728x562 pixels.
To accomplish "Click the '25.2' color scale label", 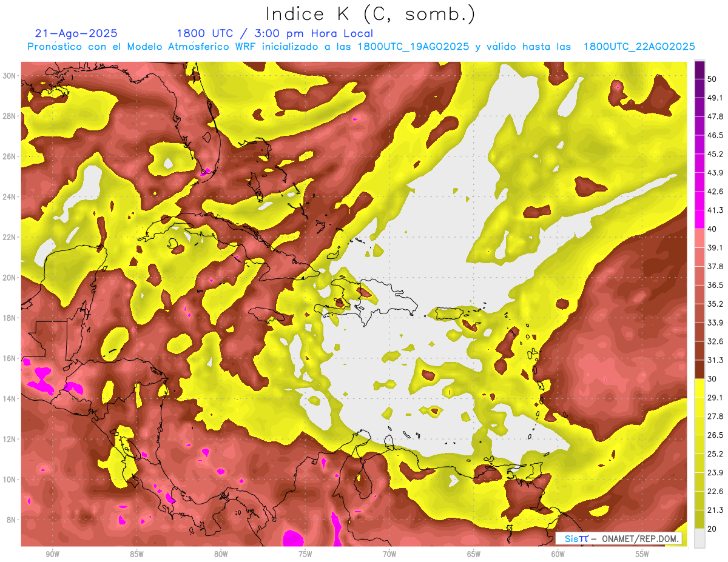I will [x=715, y=453].
